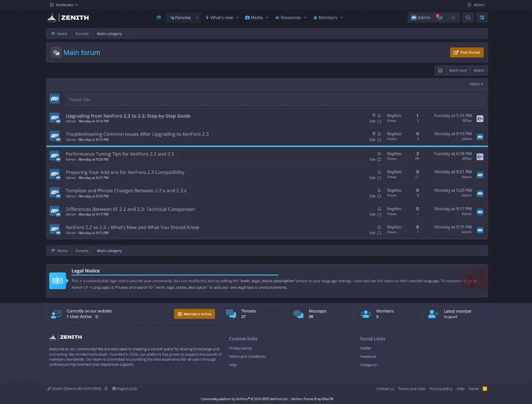Image resolution: width=532 pixels, height=404 pixels.
Task: Expand the Resources menu arrow
Action: coord(305,17)
